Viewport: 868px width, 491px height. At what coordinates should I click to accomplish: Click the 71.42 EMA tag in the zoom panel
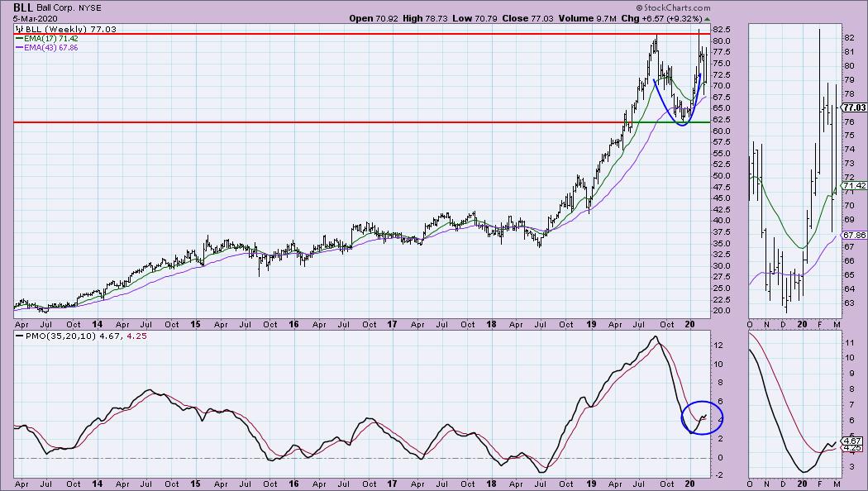click(854, 185)
